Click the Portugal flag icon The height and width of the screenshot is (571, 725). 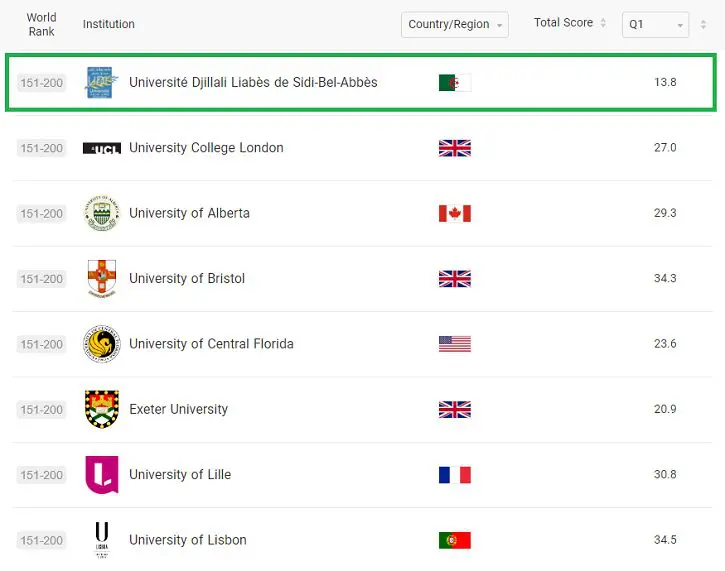pyautogui.click(x=455, y=540)
